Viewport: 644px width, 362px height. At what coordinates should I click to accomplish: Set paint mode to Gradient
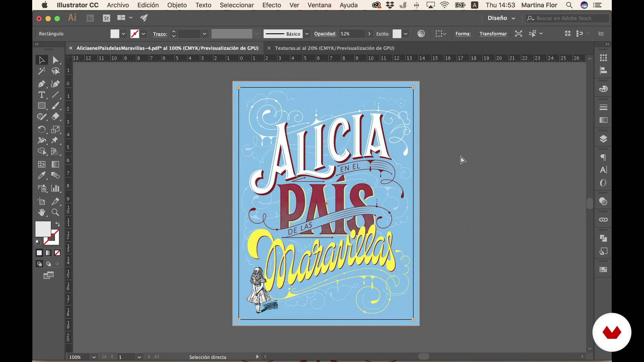48,253
